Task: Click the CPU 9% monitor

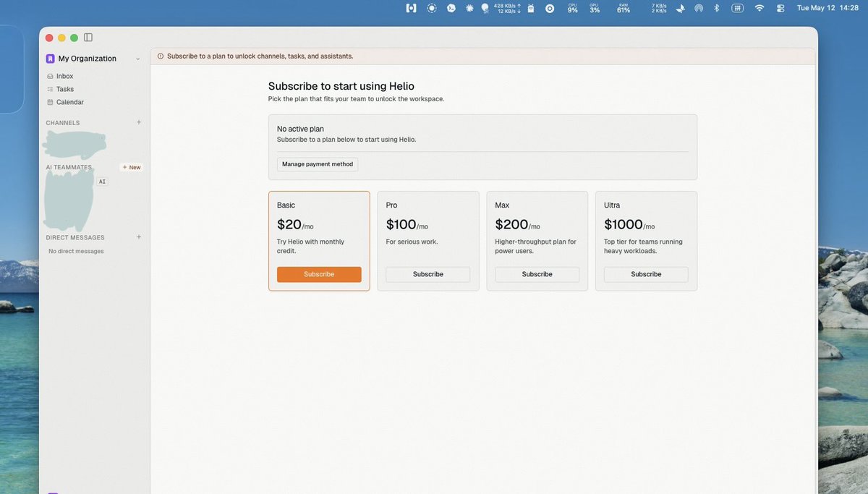Action: tap(573, 8)
